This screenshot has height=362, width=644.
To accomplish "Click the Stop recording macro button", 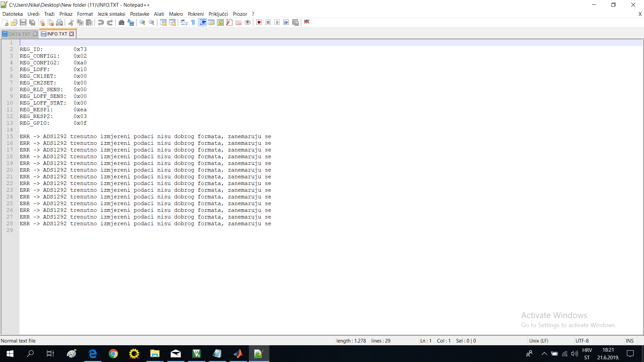I will [268, 22].
